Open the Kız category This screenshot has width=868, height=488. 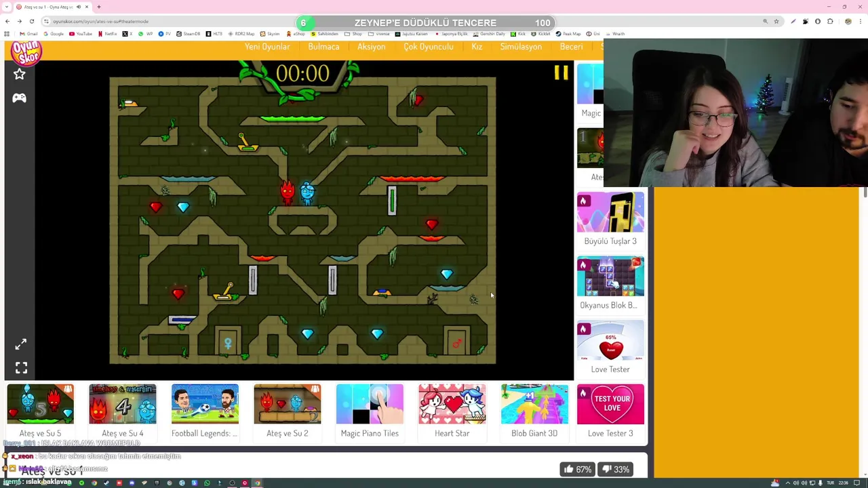pyautogui.click(x=477, y=47)
